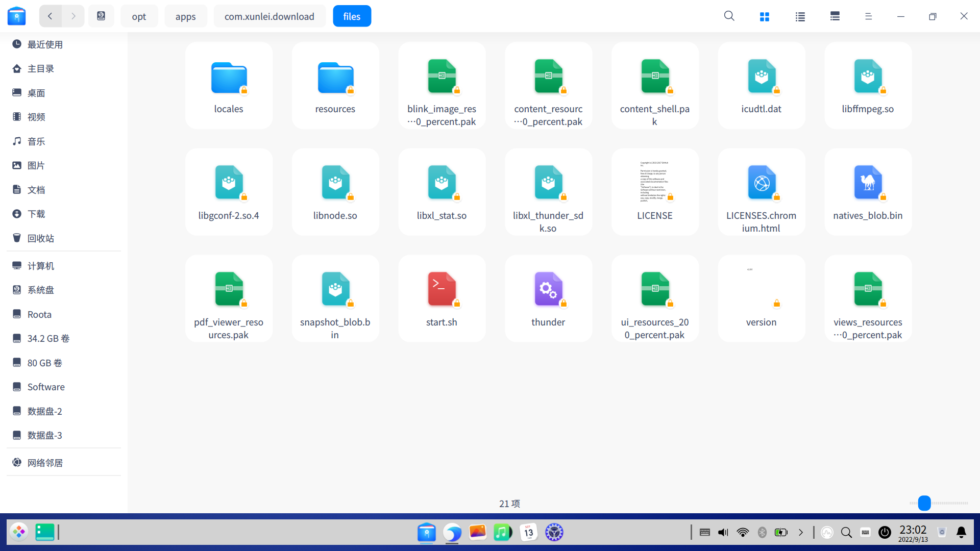Expand the system tray arrow
Image resolution: width=980 pixels, height=551 pixels.
point(800,532)
